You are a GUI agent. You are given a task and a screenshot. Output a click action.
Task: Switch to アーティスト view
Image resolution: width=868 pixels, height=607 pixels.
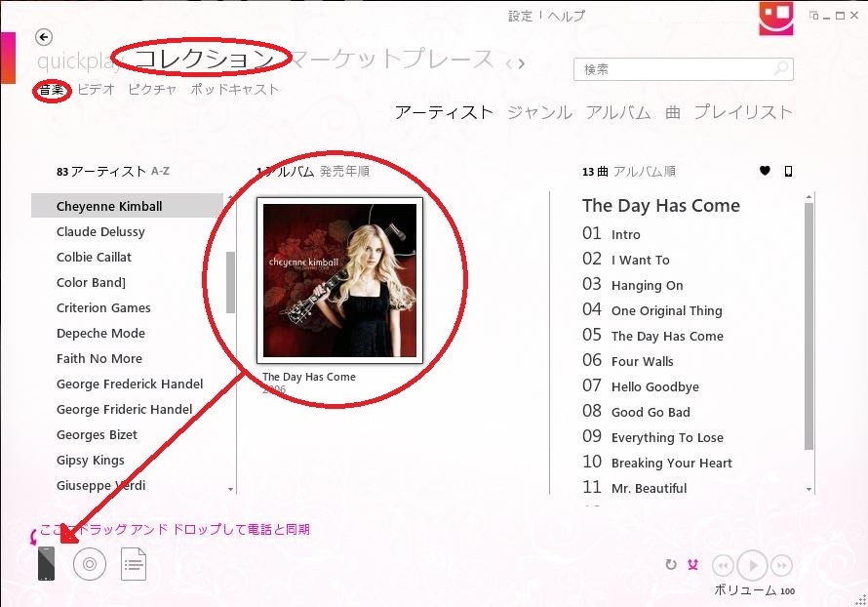pyautogui.click(x=444, y=112)
